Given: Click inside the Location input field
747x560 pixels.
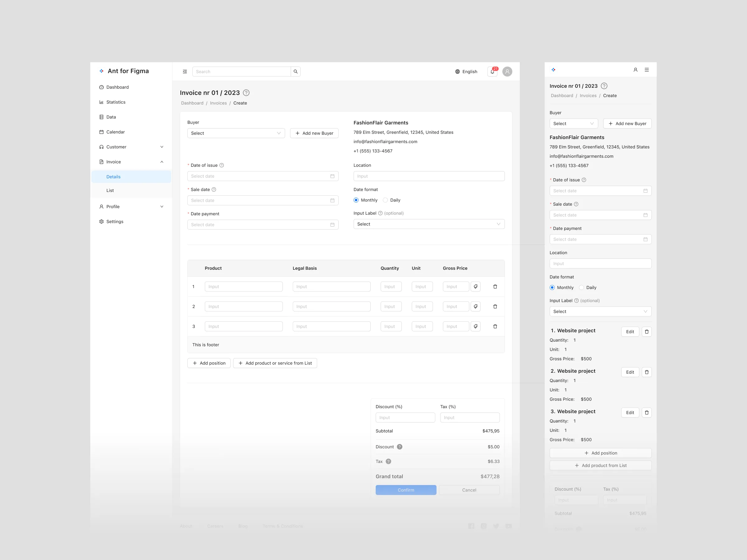Looking at the screenshot, I should pos(429,176).
